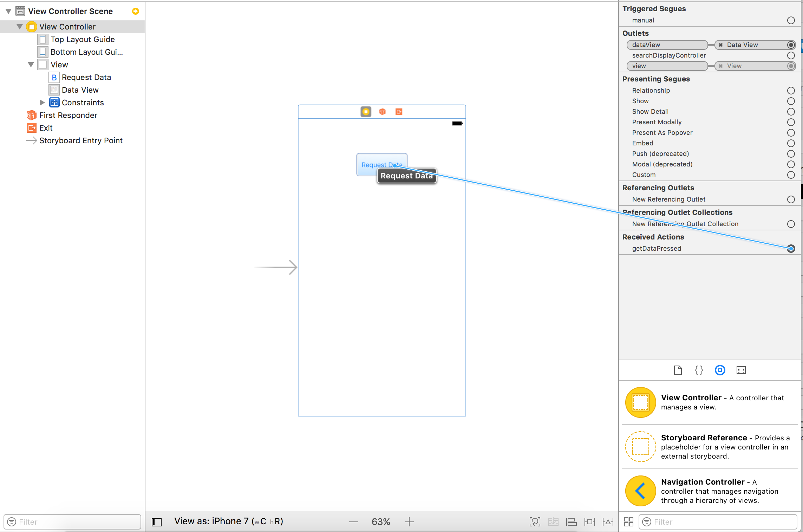The image size is (803, 532).
Task: Expand the Constraints disclosure triangle
Action: click(42, 103)
